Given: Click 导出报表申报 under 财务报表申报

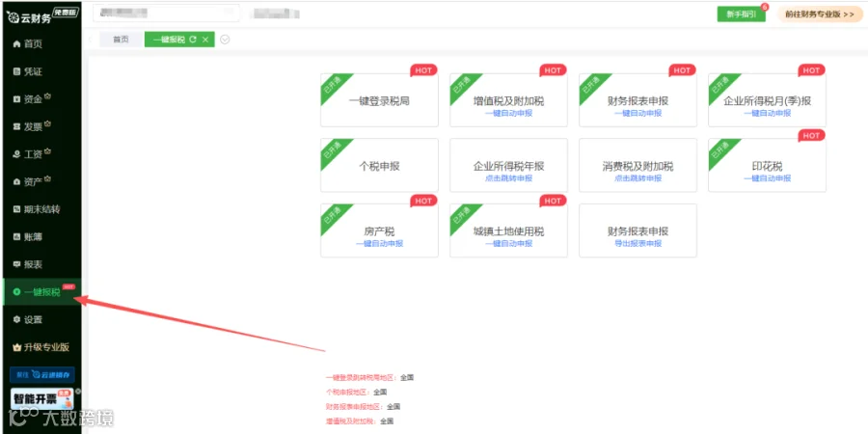Looking at the screenshot, I should 637,244.
